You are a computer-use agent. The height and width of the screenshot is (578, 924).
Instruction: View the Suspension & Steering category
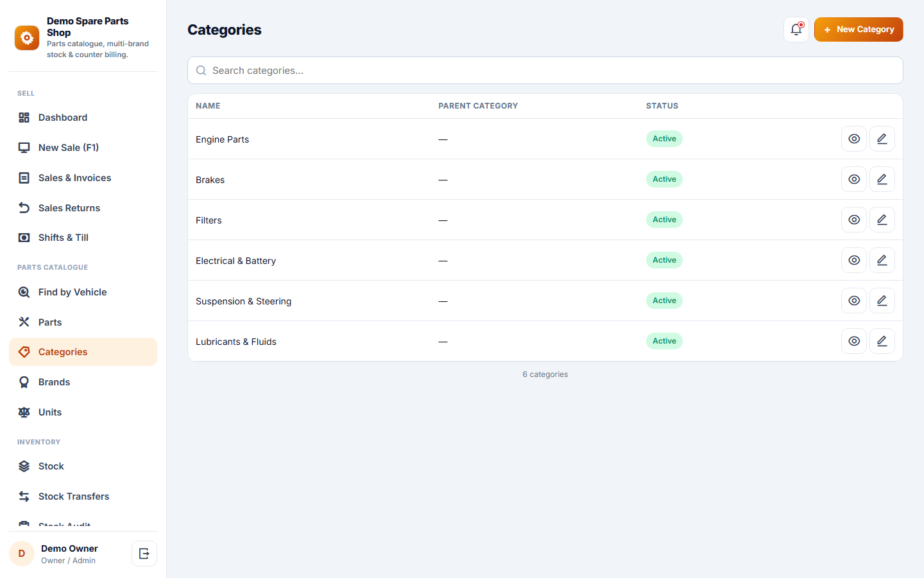click(x=854, y=301)
